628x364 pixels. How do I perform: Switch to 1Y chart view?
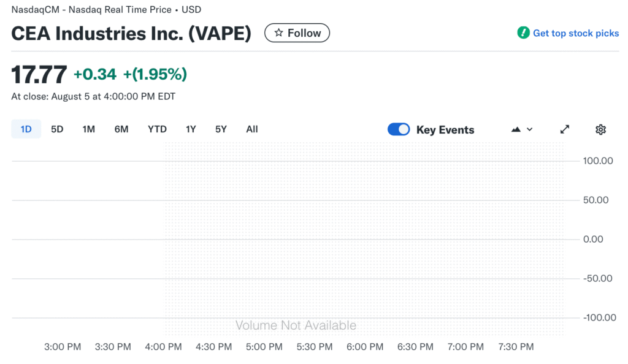coord(191,129)
